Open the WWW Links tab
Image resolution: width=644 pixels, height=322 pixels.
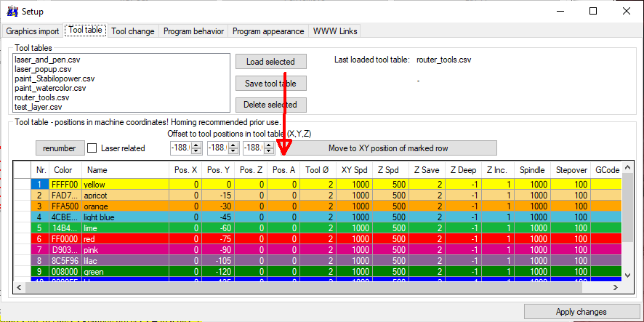(x=334, y=31)
